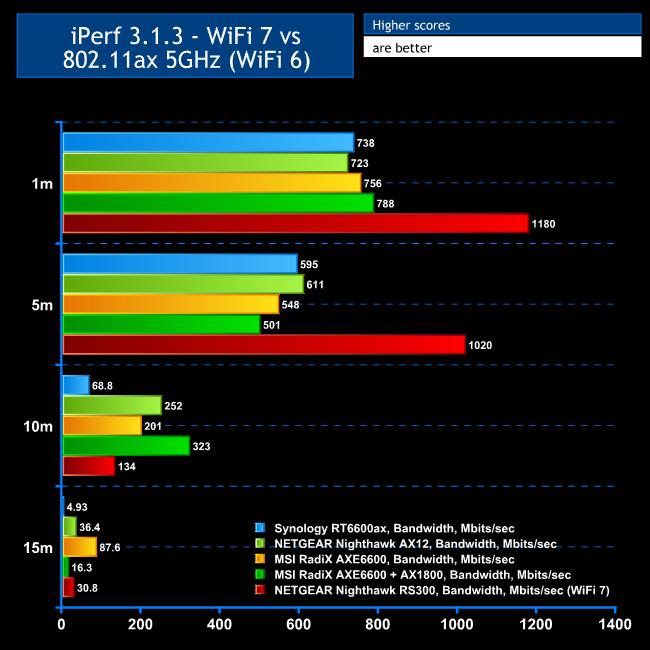This screenshot has height=650, width=650.
Task: Select the legend text 'Synology RT6600ax, Bandwidth, Mbits/sec'
Action: pyautogui.click(x=394, y=528)
